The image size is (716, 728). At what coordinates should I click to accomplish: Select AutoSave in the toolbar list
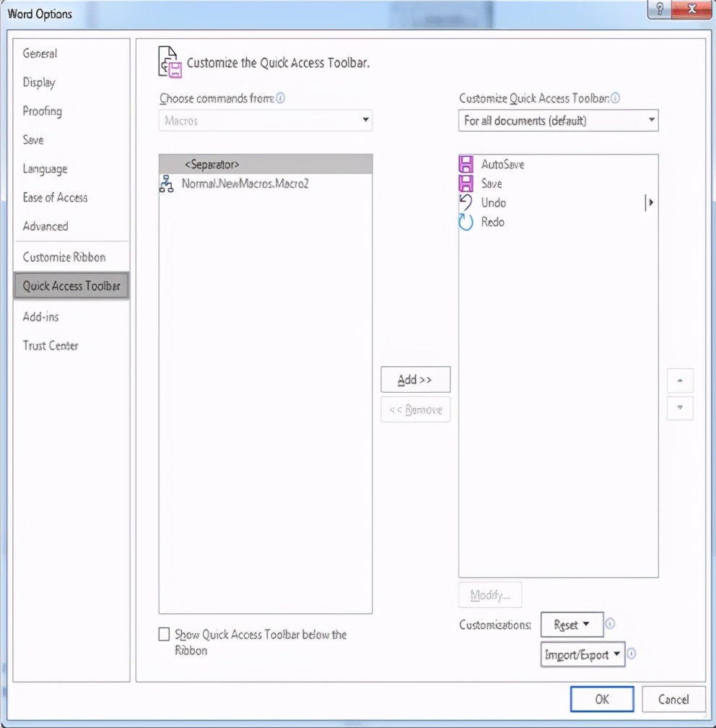coord(558,165)
